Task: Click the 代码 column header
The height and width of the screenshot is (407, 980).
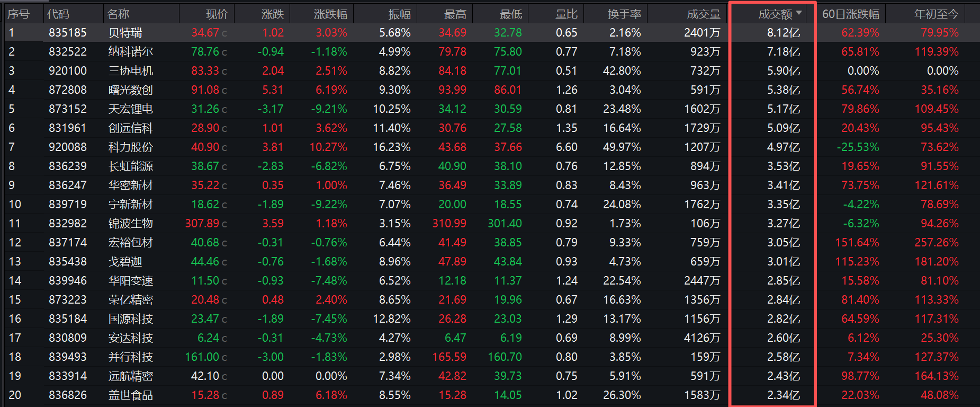Action: click(x=58, y=14)
